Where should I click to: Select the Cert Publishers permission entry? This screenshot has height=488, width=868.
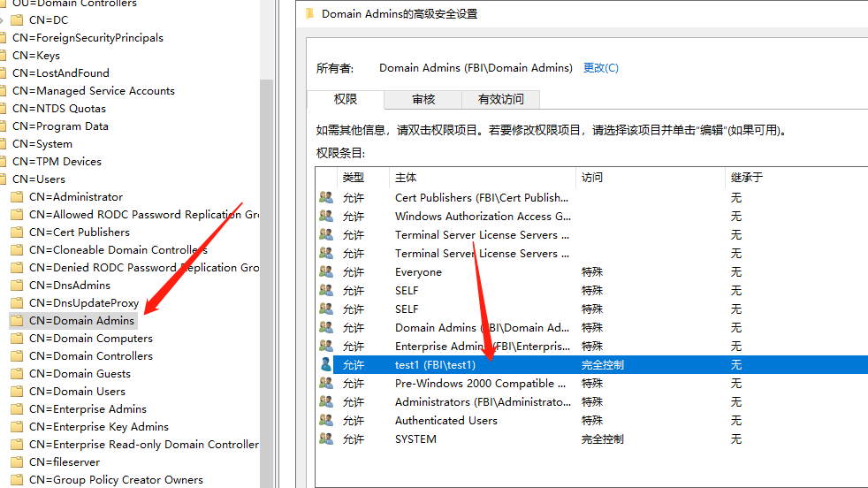(x=482, y=198)
